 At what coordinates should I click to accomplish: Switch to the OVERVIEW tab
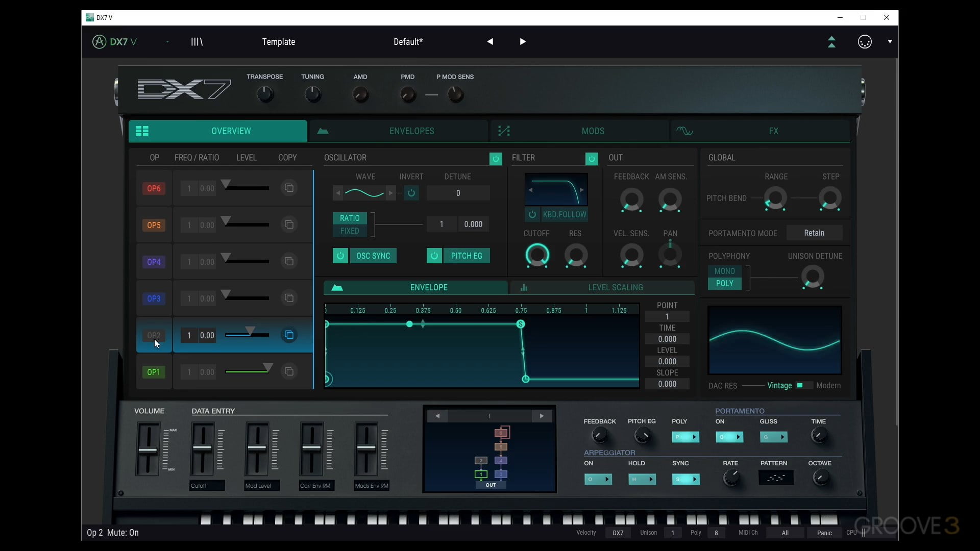pyautogui.click(x=218, y=131)
